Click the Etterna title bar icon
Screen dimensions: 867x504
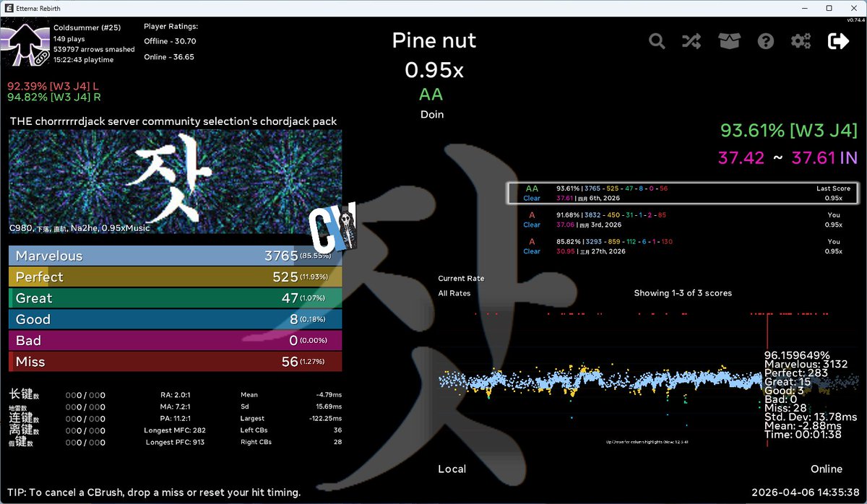click(10, 8)
